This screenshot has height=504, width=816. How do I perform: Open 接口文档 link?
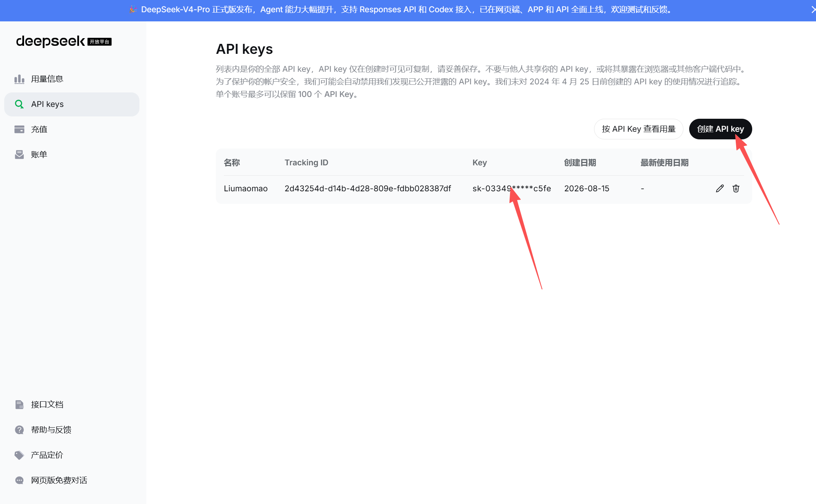point(72,405)
